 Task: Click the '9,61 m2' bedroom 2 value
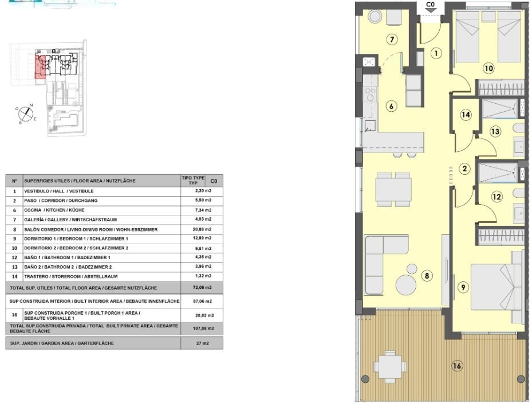203,248
